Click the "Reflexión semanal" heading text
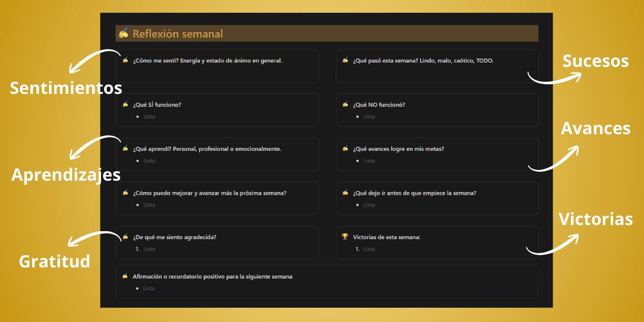Image resolution: width=644 pixels, height=322 pixels. click(178, 34)
